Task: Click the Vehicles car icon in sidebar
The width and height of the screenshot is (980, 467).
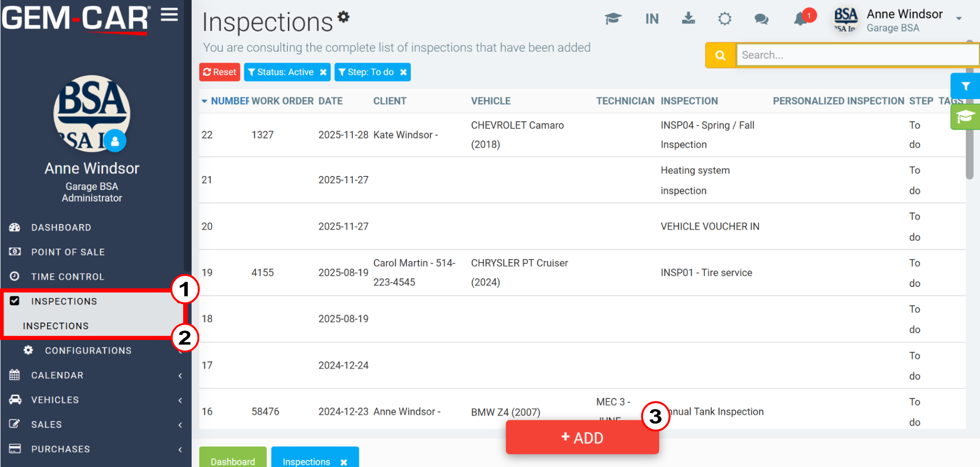Action: [16, 399]
